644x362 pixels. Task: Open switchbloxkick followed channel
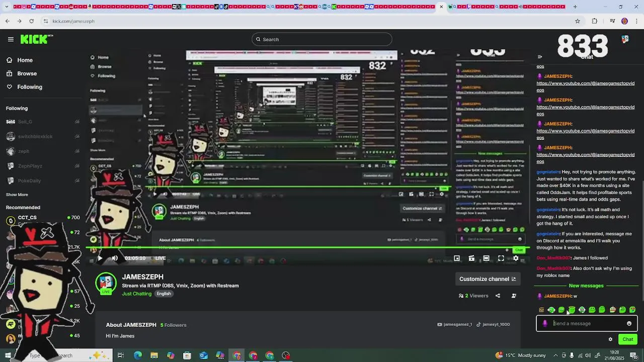point(43,136)
